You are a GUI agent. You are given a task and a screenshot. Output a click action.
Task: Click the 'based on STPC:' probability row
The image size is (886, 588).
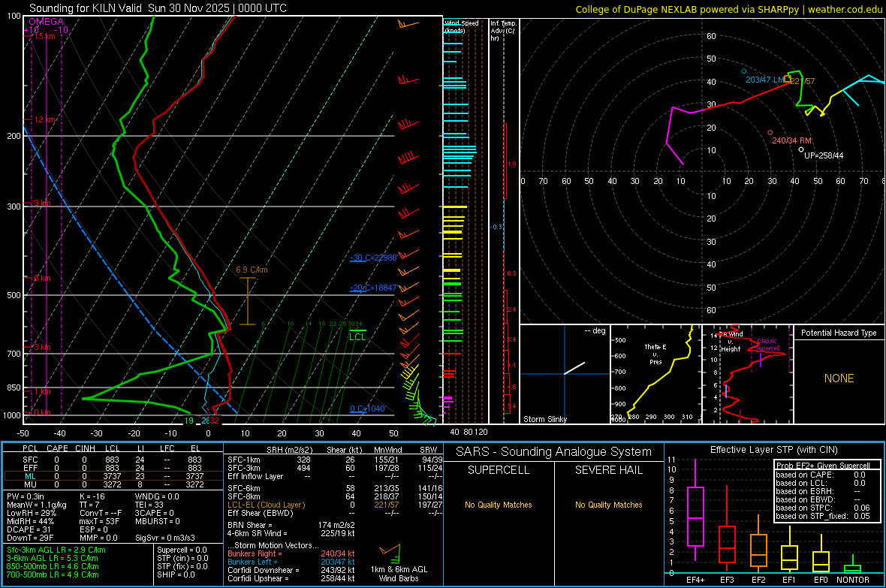click(823, 508)
